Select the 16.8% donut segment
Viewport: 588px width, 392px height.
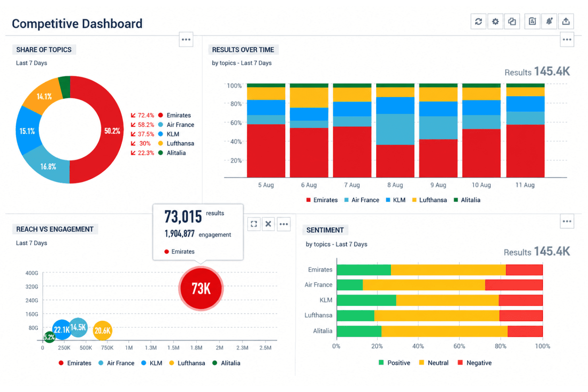[x=48, y=166]
